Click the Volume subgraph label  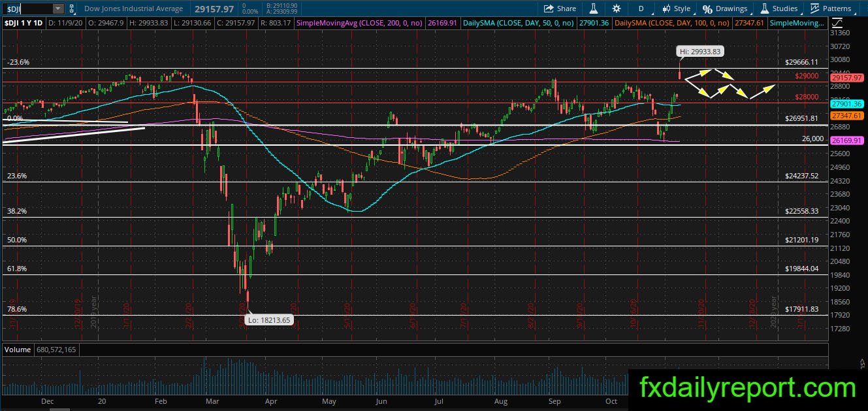tap(18, 350)
